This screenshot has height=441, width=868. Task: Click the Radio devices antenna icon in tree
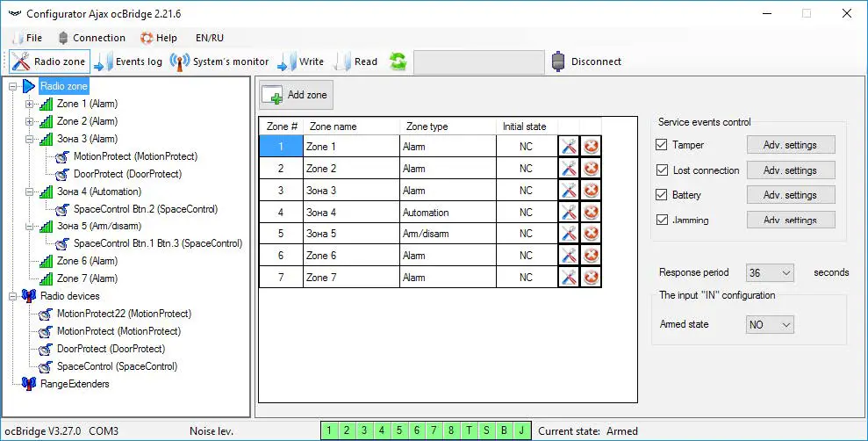(x=29, y=296)
